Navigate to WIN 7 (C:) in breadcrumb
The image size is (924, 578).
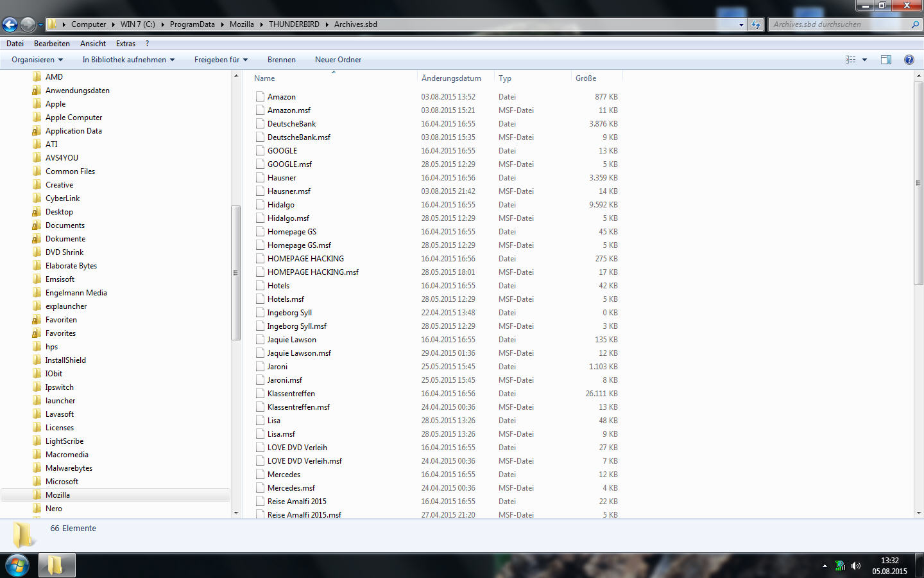tap(138, 24)
